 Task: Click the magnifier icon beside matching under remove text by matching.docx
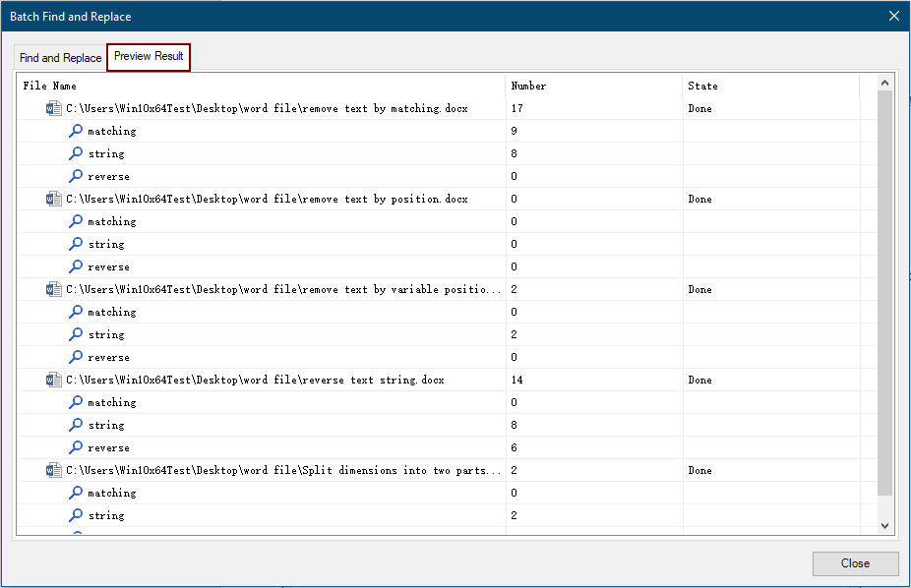77,130
